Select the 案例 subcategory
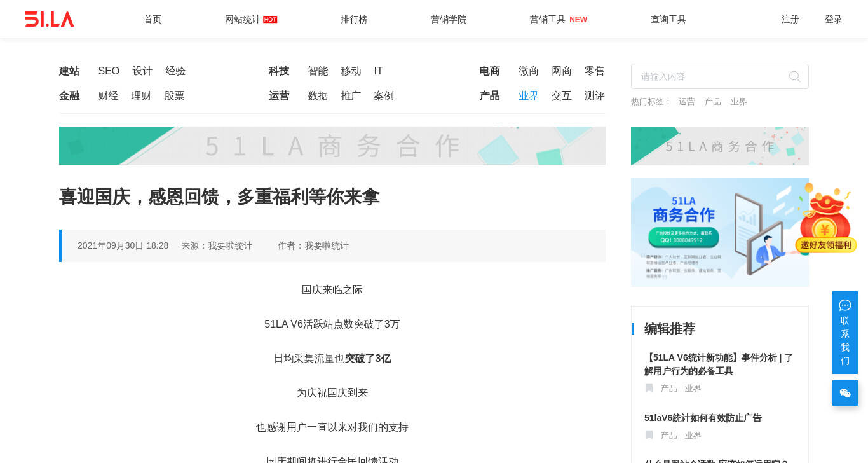868x463 pixels. pos(384,96)
